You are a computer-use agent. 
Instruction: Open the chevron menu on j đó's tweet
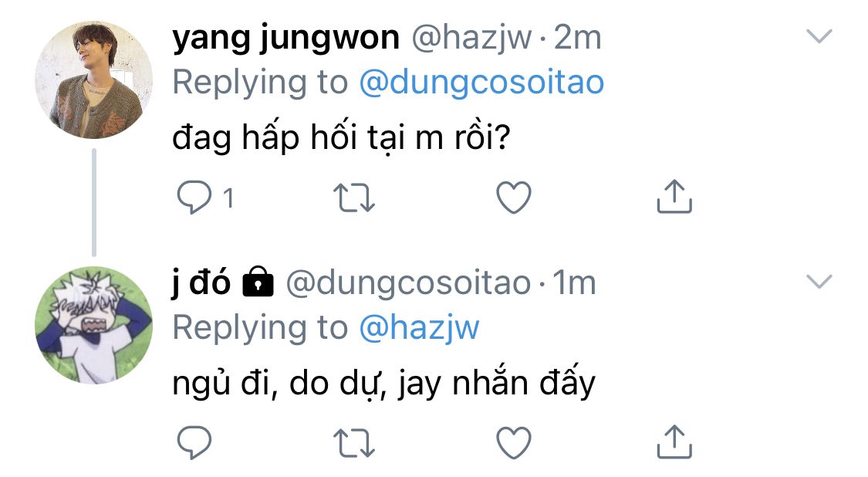point(819,282)
